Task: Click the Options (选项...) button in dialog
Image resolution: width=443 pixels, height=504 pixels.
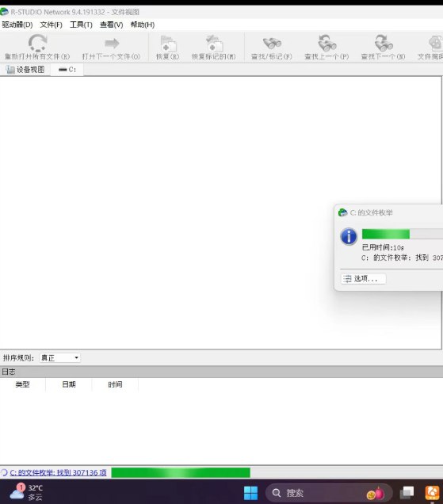Action: coord(363,279)
